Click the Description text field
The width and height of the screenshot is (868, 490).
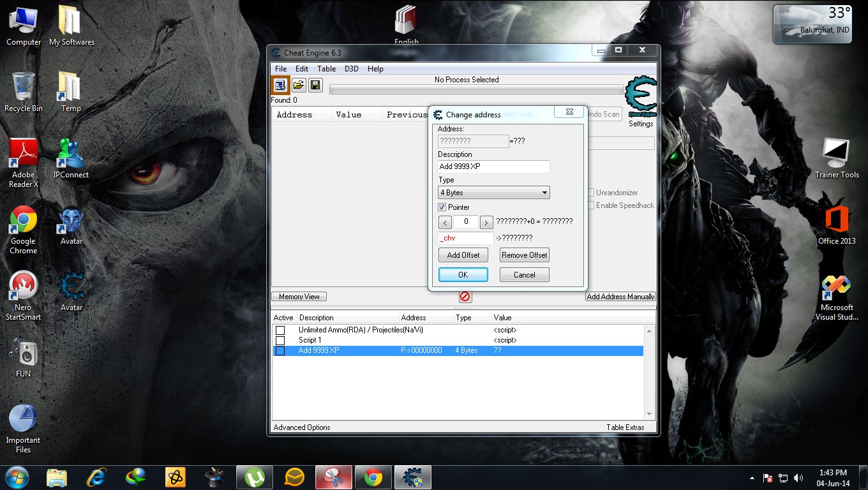tap(493, 167)
